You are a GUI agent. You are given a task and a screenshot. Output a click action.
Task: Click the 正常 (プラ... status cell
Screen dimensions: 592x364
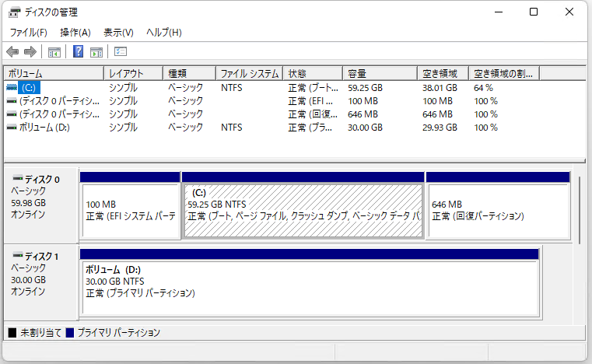310,128
